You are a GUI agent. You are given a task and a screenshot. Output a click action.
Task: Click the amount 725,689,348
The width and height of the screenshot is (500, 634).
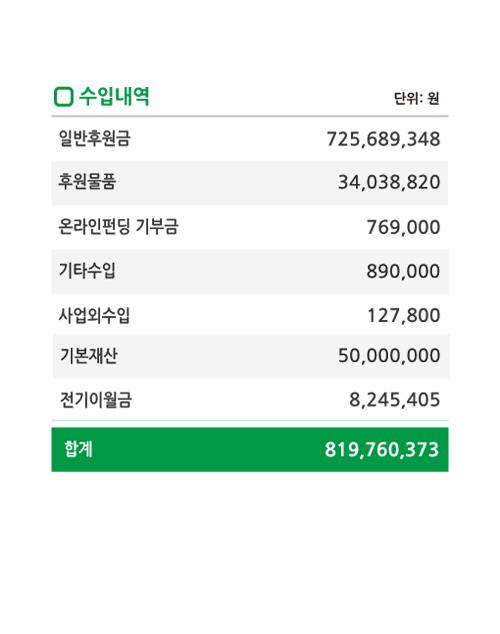pos(383,139)
